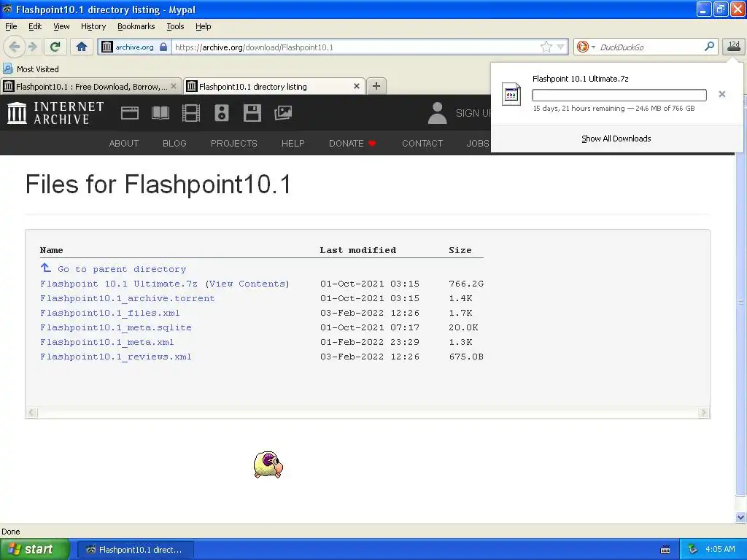Click Flashpoint10.1 taskbar window button

[135, 550]
